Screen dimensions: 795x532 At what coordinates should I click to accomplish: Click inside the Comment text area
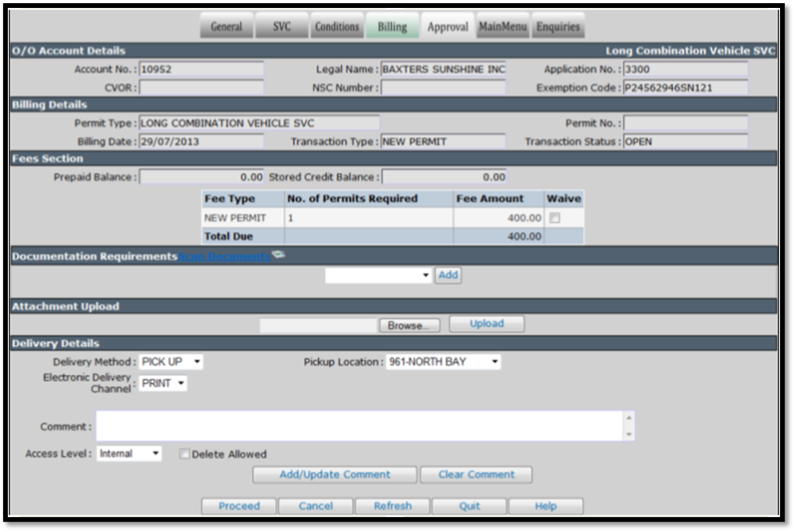359,426
